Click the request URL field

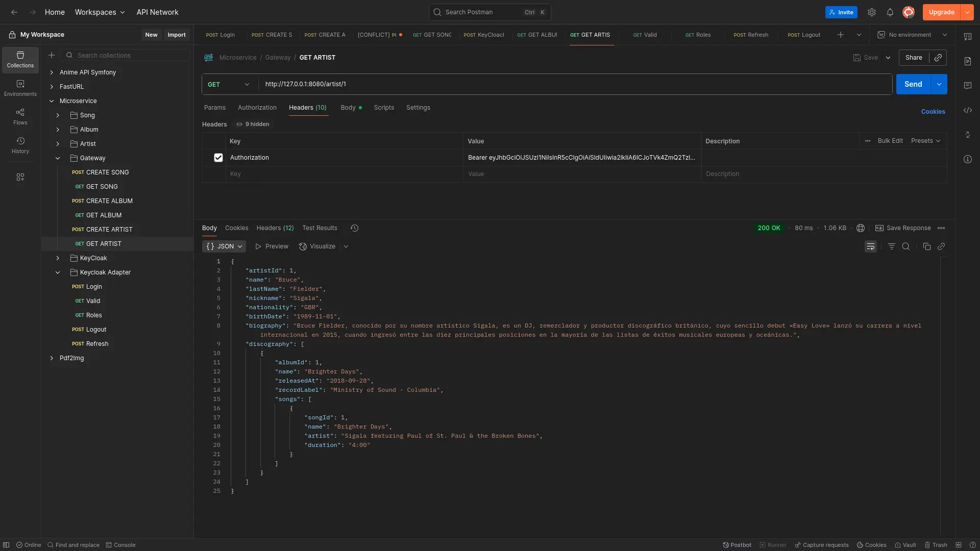pyautogui.click(x=575, y=84)
